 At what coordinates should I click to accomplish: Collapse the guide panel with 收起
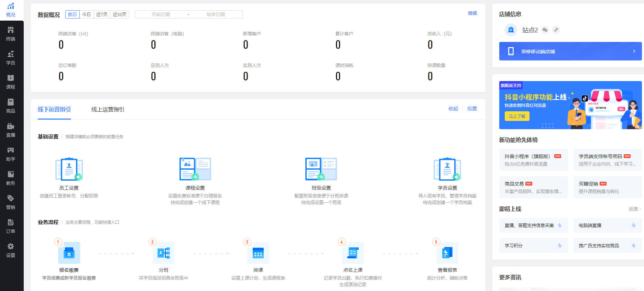(453, 109)
